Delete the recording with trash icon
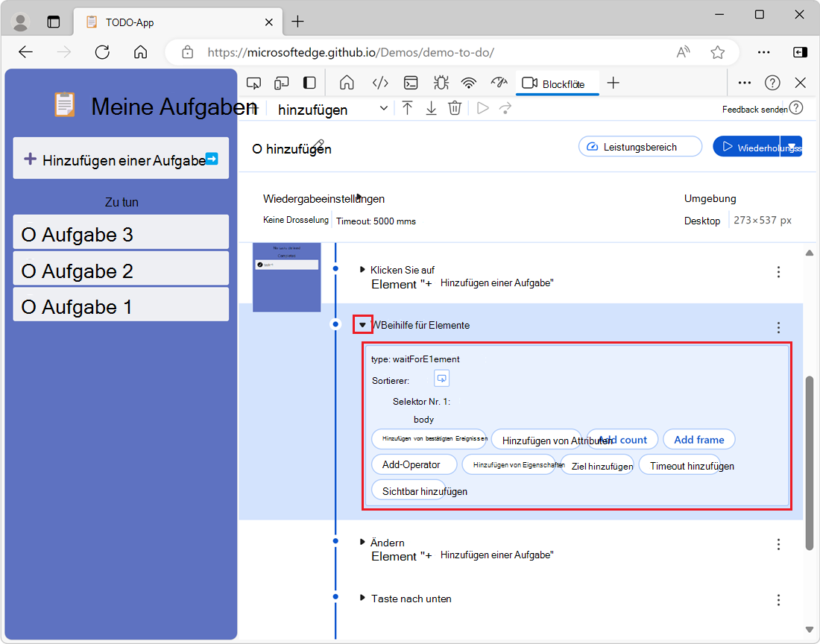Image resolution: width=820 pixels, height=644 pixels. pos(455,108)
